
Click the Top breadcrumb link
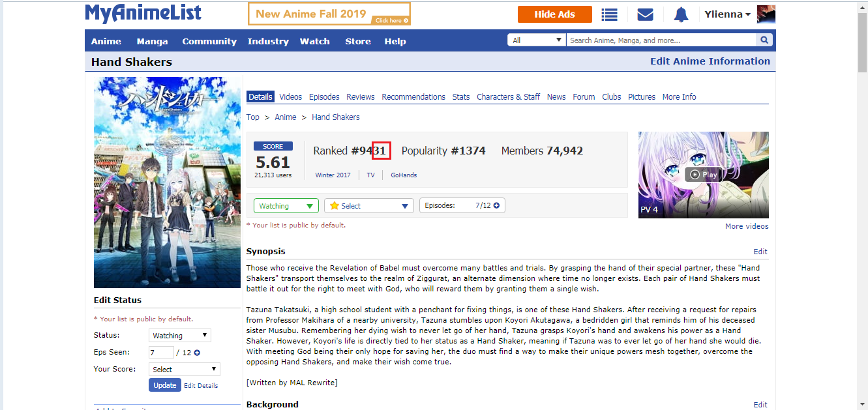(x=253, y=117)
